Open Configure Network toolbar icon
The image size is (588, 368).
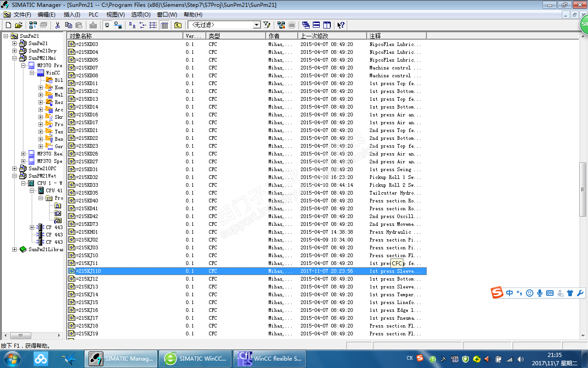pos(281,25)
